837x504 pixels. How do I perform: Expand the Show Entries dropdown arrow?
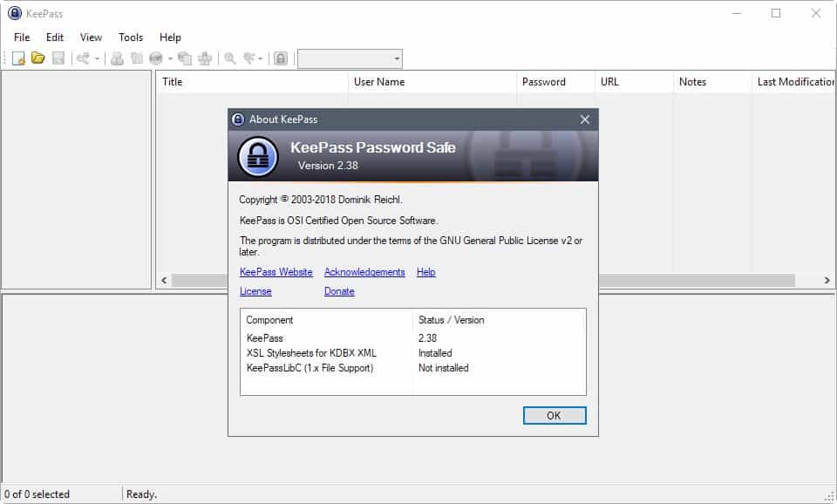pyautogui.click(x=261, y=58)
